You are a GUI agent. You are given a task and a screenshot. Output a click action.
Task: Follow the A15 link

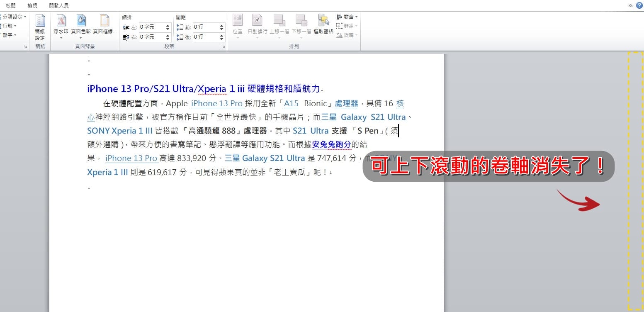pos(291,104)
